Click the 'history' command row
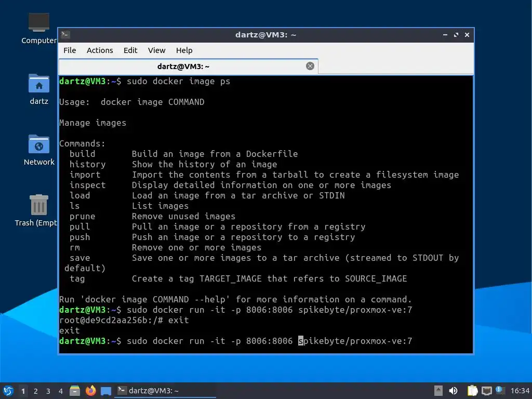 174,165
